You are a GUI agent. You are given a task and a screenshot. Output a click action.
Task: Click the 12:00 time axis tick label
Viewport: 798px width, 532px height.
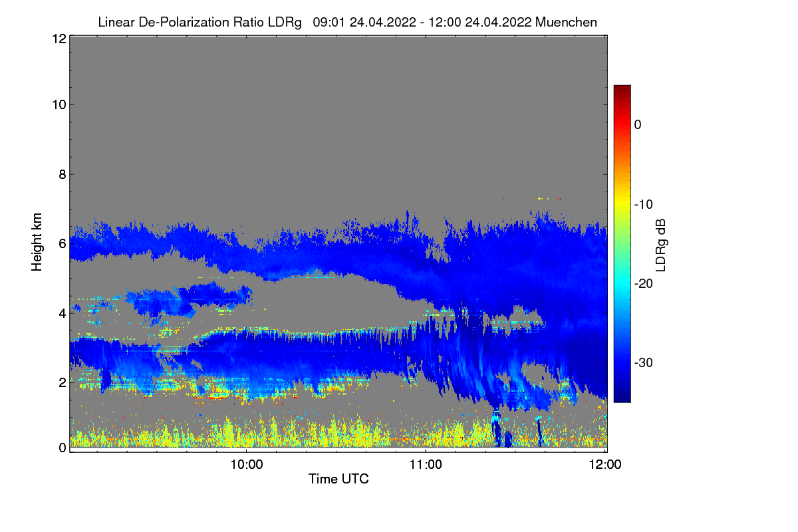pos(606,465)
